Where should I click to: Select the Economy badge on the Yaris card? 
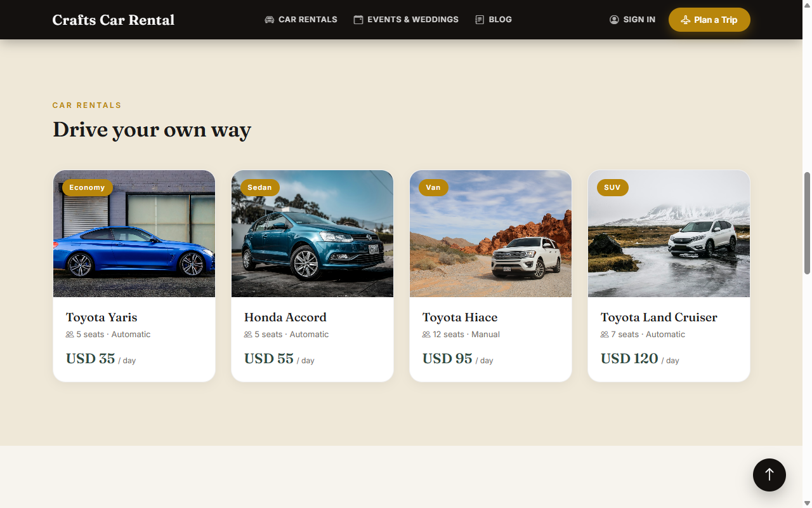[x=88, y=187]
